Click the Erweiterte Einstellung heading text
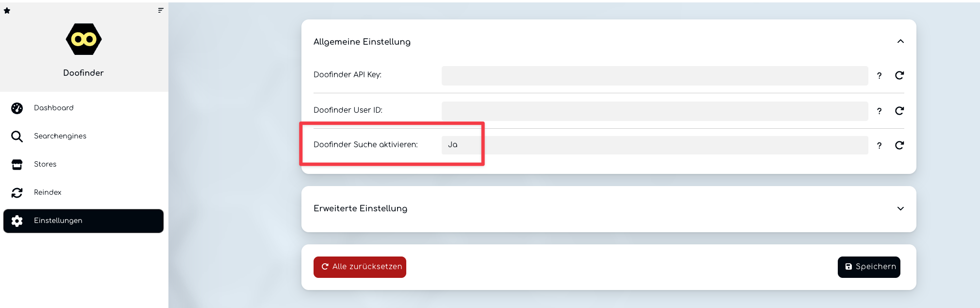980x308 pixels. [x=360, y=208]
